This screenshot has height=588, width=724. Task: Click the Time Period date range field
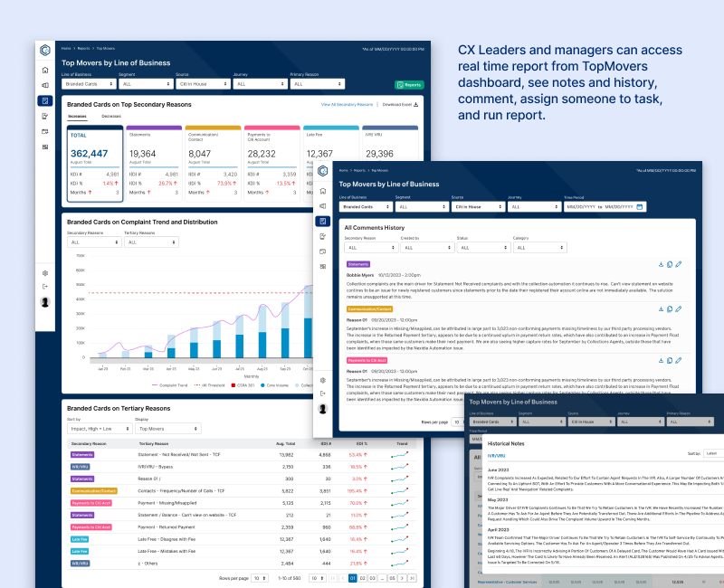(x=605, y=207)
